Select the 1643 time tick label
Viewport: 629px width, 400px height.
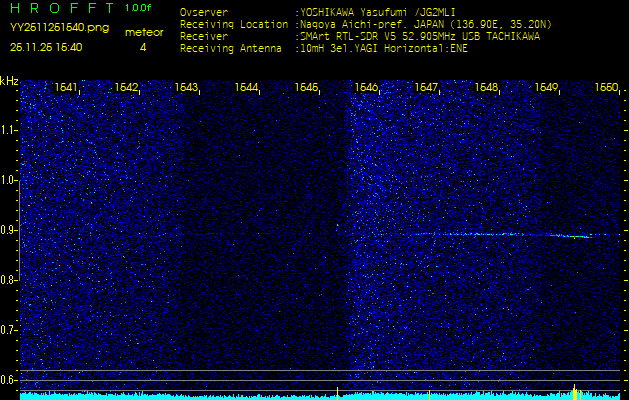pyautogui.click(x=187, y=88)
